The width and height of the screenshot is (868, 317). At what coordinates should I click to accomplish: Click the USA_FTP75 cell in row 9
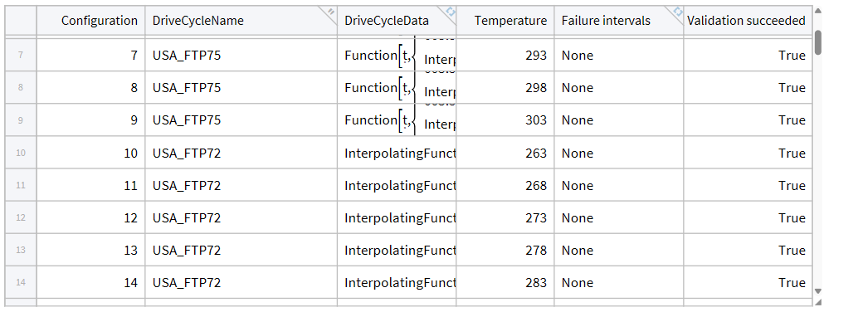[241, 120]
